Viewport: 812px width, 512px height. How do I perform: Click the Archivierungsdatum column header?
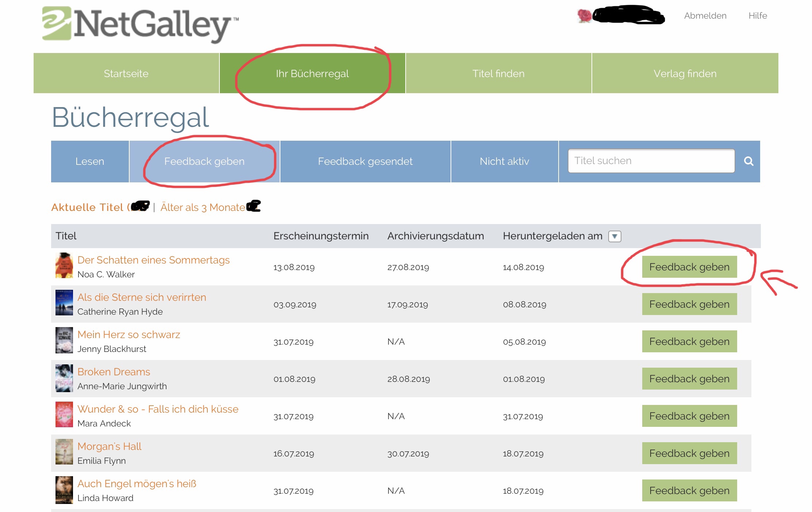tap(436, 236)
